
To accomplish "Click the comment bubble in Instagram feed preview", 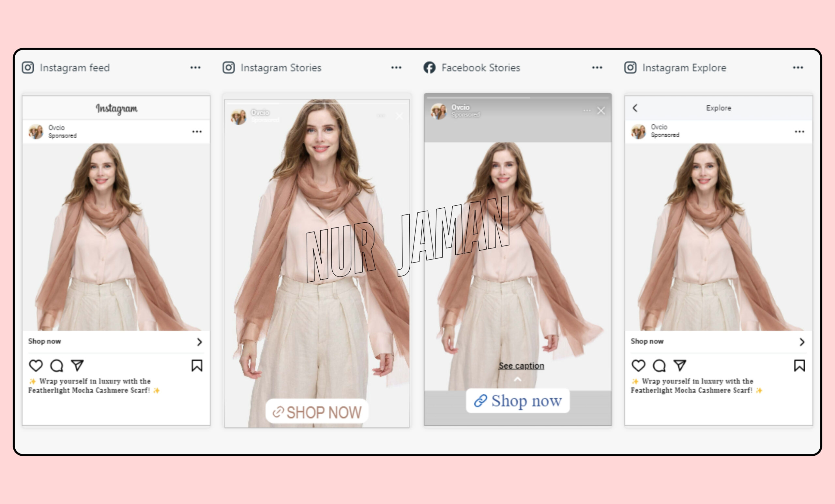I will coord(57,365).
